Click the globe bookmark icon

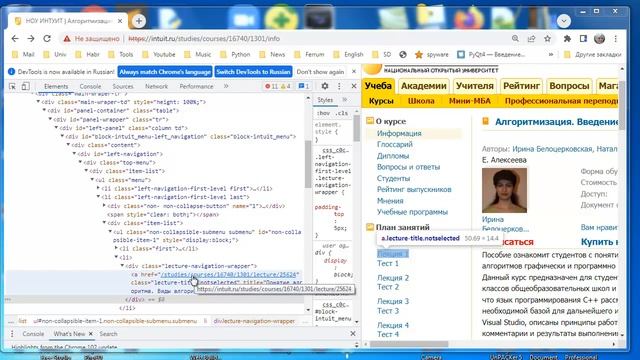click(403, 54)
